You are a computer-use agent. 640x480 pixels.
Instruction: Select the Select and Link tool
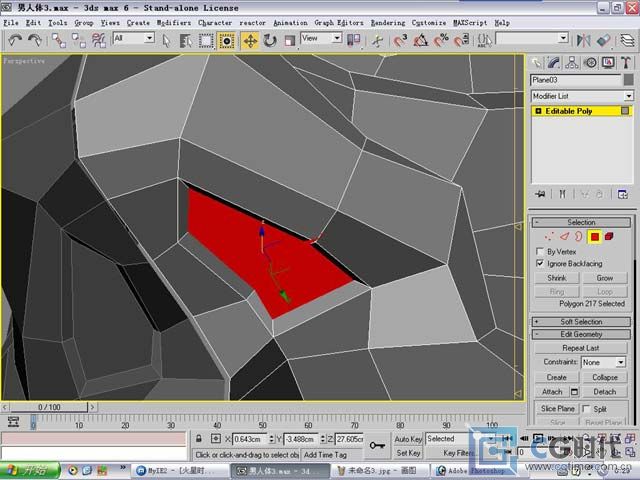pyautogui.click(x=59, y=40)
